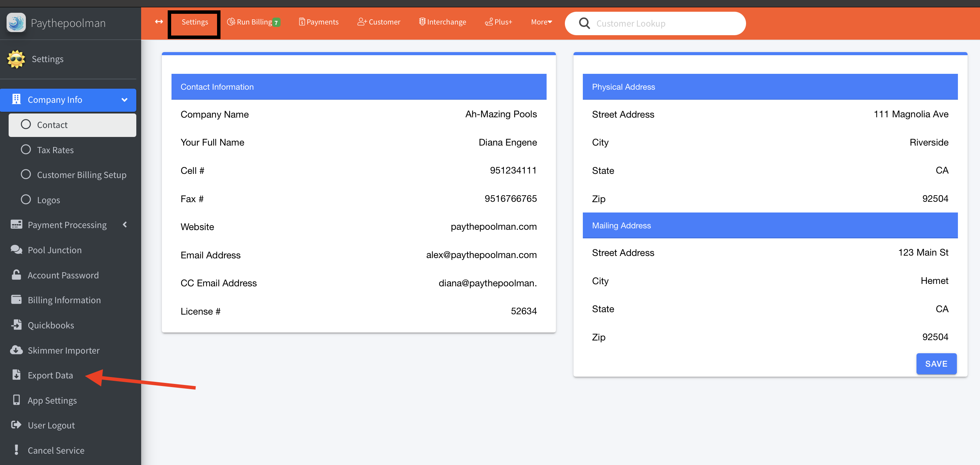Click the Quickbooks import file icon
The width and height of the screenshot is (980, 465).
tap(16, 325)
